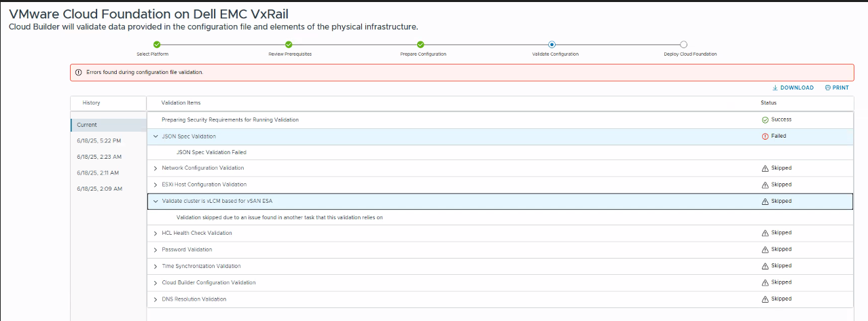The width and height of the screenshot is (868, 321).
Task: Expand Cloud Builder Configuration Validation
Action: (x=155, y=282)
